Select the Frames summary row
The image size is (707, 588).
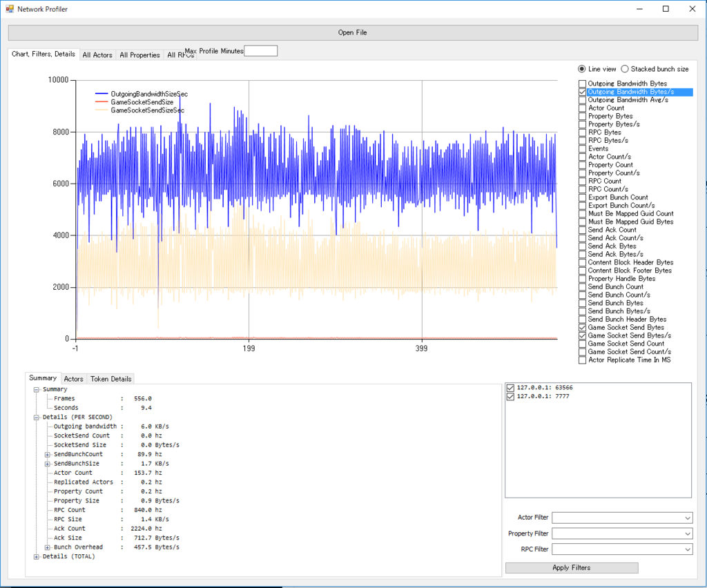click(103, 398)
